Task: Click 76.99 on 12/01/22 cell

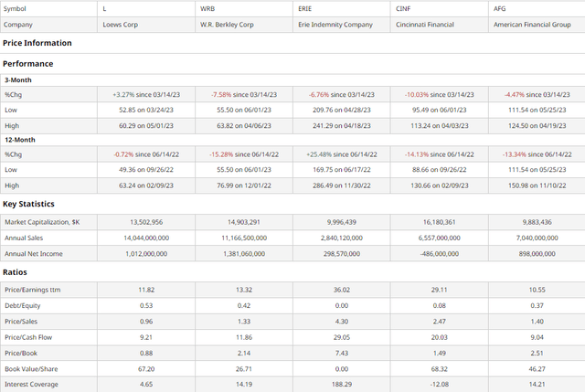Action: click(x=244, y=185)
